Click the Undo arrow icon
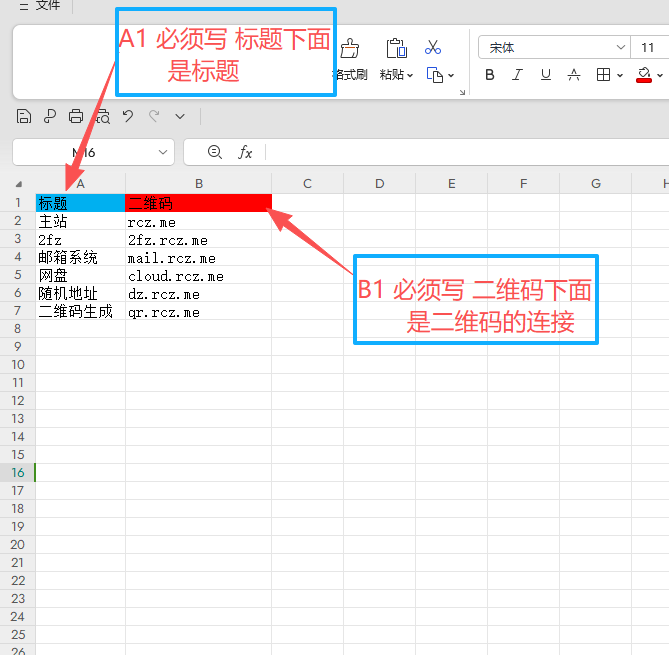The image size is (669, 655). 128,116
